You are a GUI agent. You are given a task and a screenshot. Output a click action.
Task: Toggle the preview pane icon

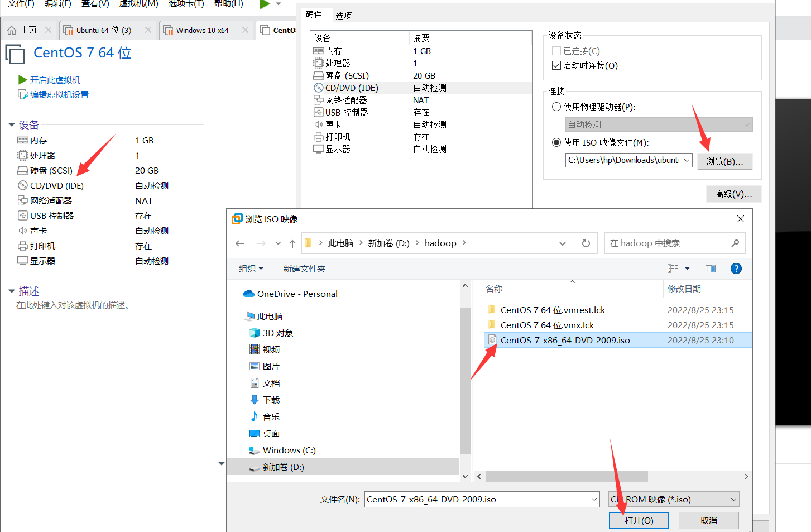point(711,269)
